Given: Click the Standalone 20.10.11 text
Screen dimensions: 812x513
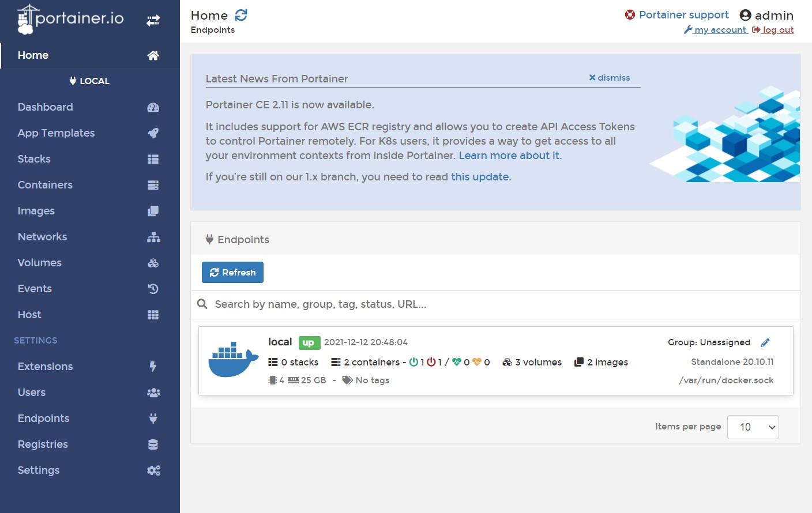Looking at the screenshot, I should coord(732,362).
